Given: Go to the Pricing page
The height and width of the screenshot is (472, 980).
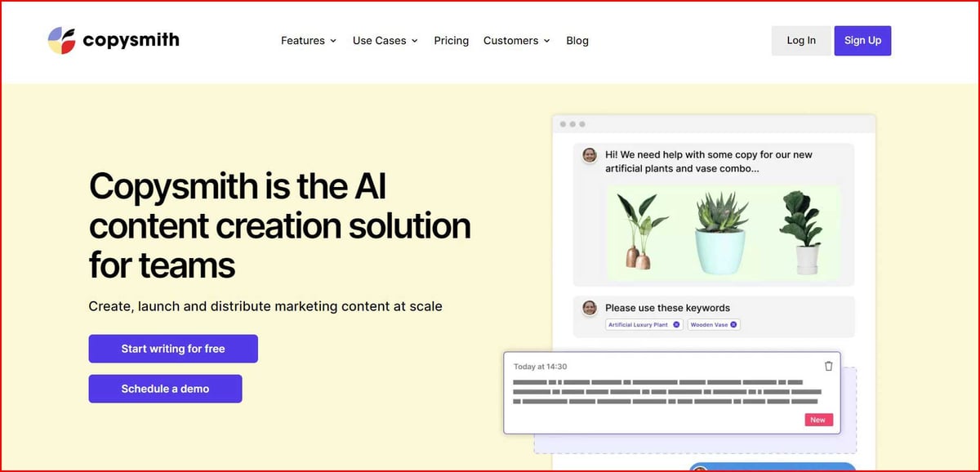Looking at the screenshot, I should point(451,41).
